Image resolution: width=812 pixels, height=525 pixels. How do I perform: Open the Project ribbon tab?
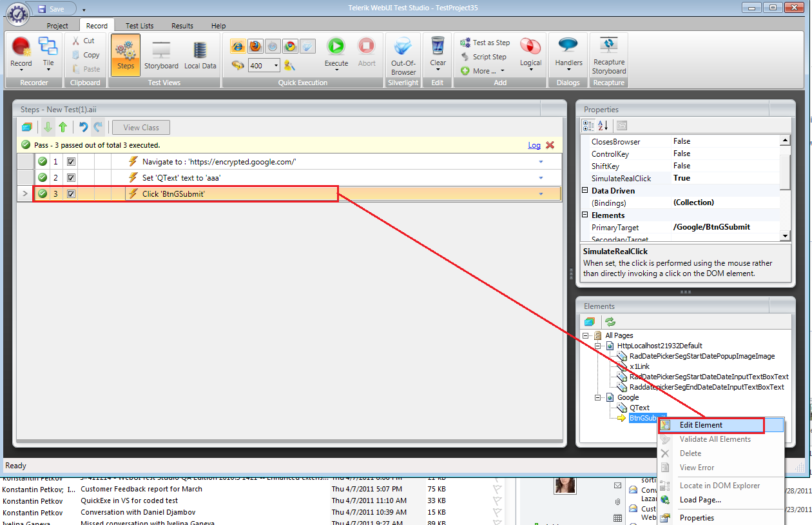[57, 26]
